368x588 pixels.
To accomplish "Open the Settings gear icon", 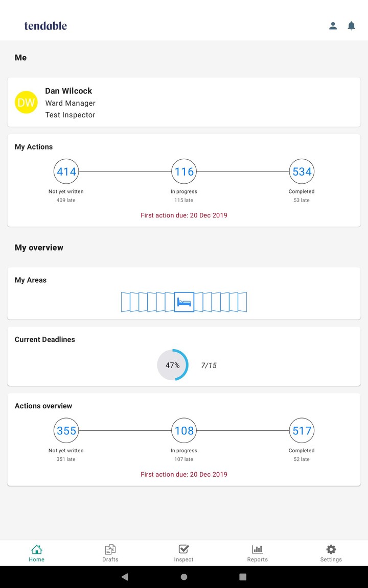I will coord(331,550).
